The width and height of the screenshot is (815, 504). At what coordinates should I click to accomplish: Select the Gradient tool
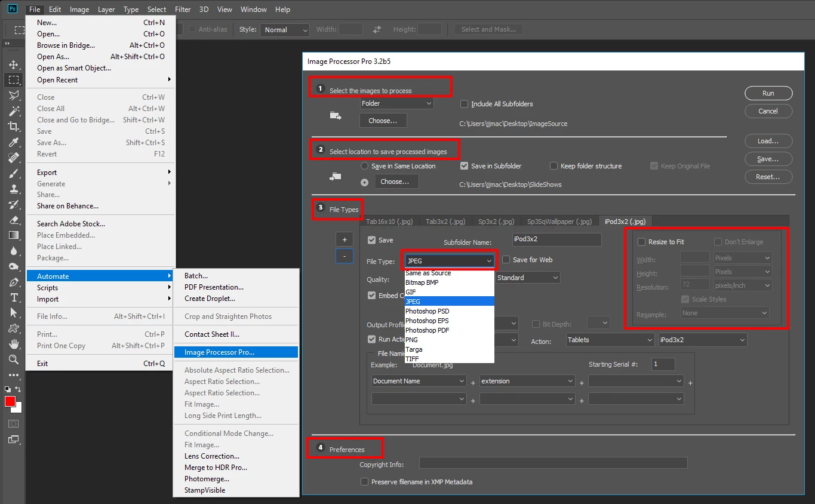point(13,235)
